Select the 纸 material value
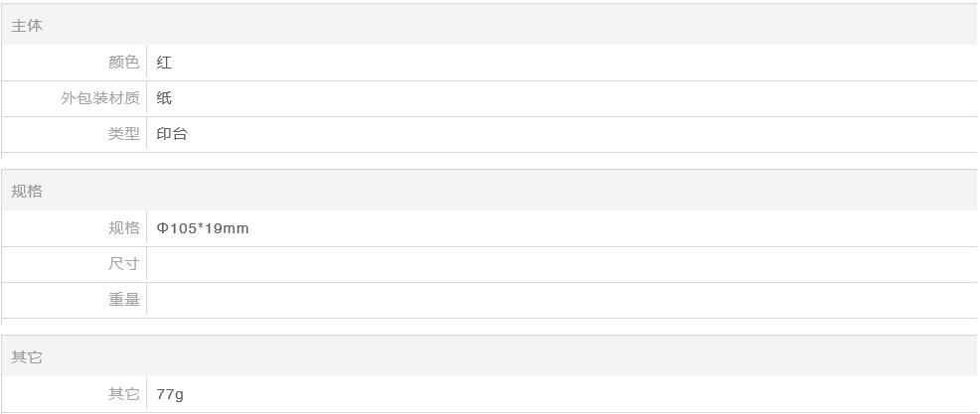The image size is (980, 414). click(x=164, y=98)
